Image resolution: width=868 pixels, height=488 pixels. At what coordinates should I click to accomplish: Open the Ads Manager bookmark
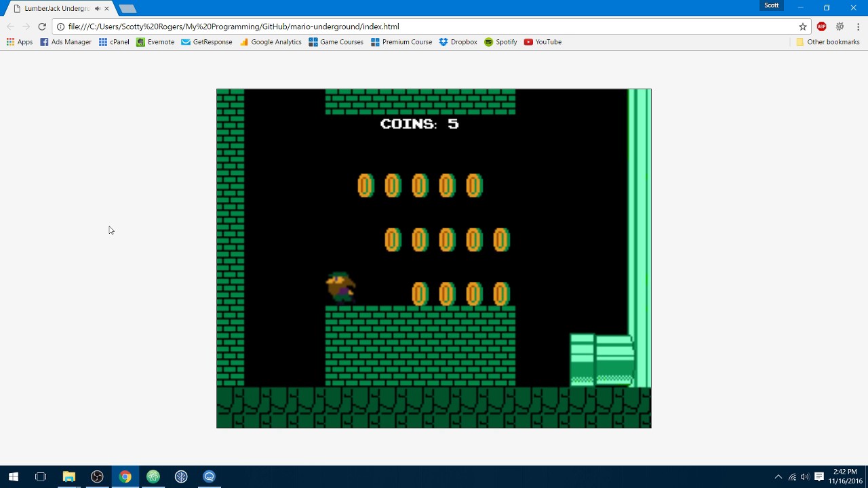[66, 42]
